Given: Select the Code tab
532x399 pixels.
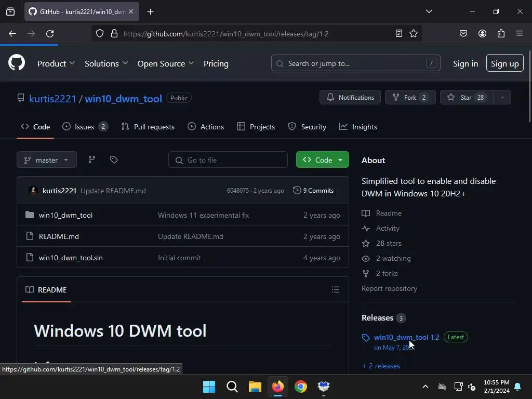Looking at the screenshot, I should (35, 127).
